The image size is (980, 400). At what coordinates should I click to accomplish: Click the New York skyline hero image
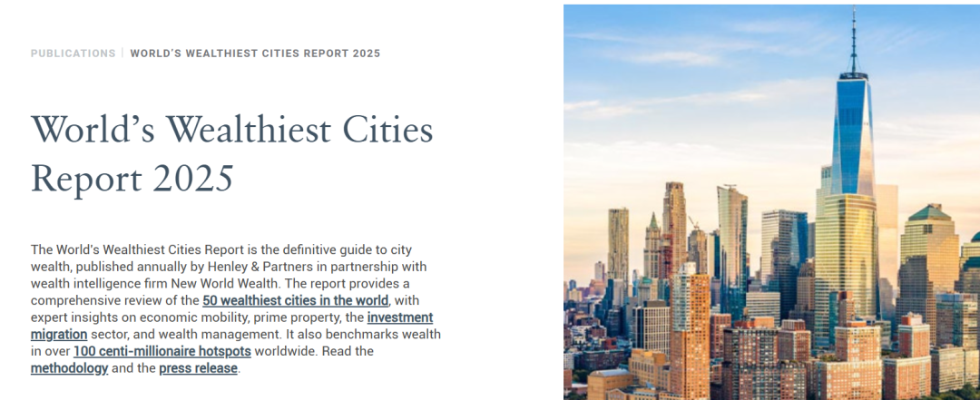[x=771, y=202]
